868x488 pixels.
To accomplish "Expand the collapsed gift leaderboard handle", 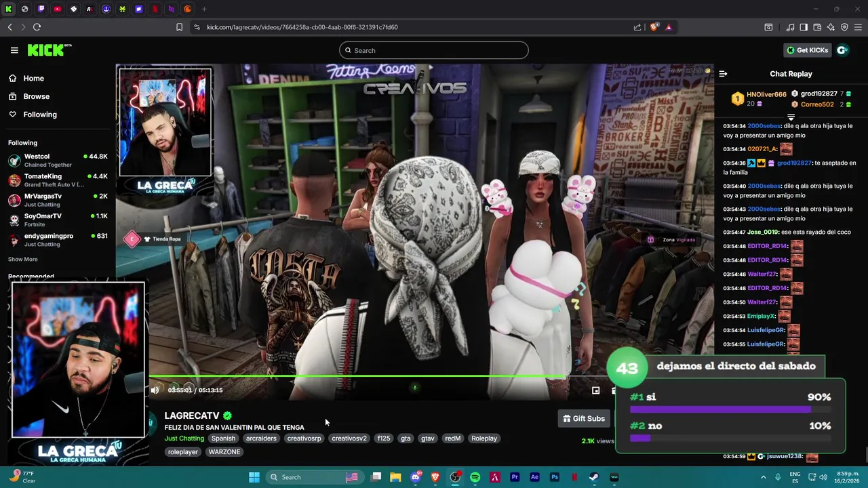I will click(x=791, y=117).
